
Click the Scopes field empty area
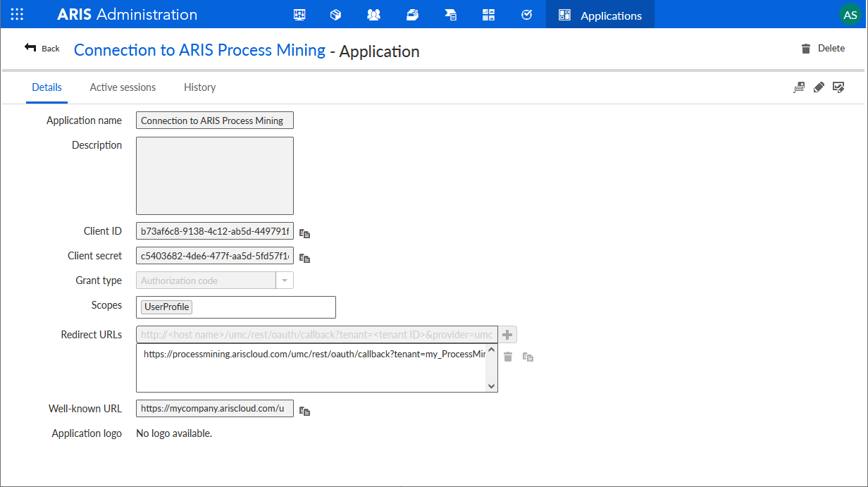click(264, 307)
